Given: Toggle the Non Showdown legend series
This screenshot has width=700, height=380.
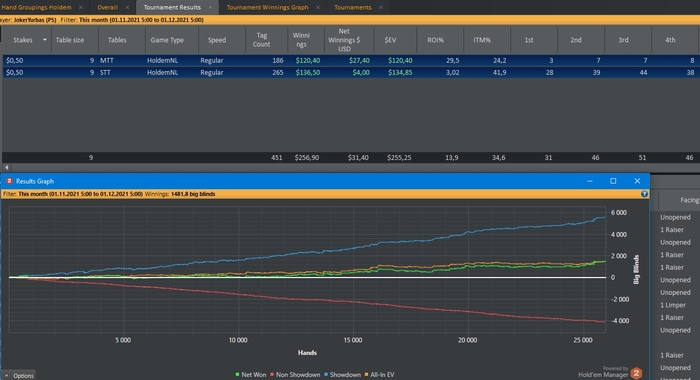Looking at the screenshot, I should pos(295,375).
